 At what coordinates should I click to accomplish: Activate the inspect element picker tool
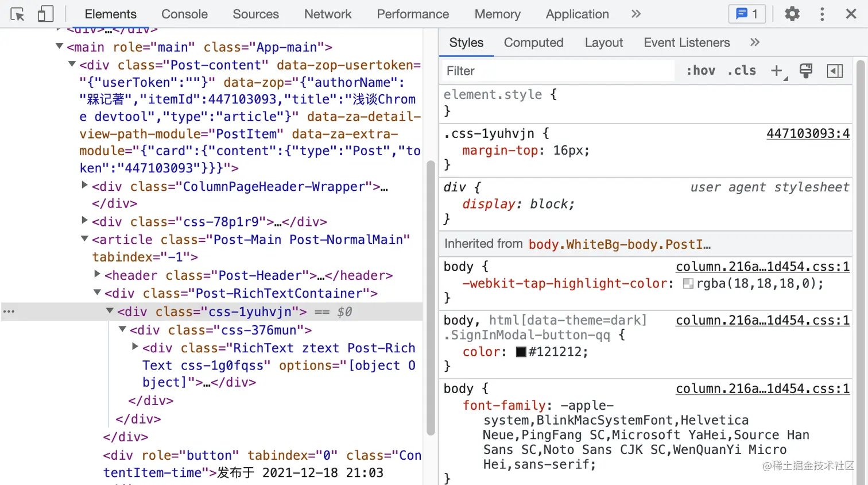(x=17, y=14)
